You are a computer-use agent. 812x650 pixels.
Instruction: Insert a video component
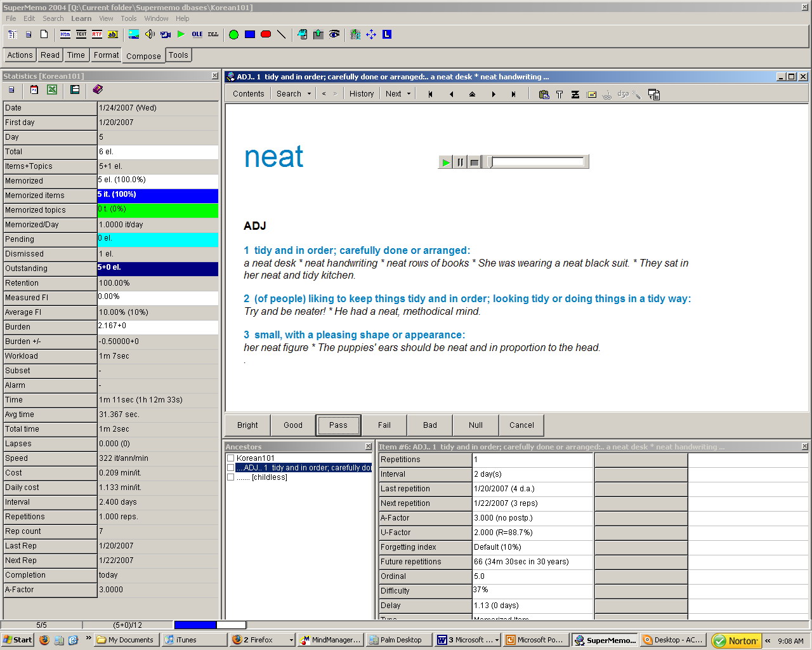166,34
